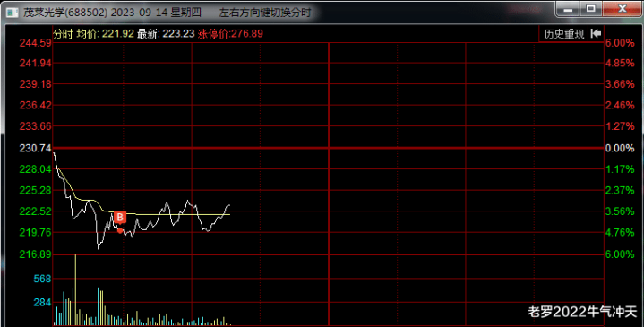Click the 最新 223.23 latest price text
This screenshot has width=644, height=327.
[x=166, y=34]
